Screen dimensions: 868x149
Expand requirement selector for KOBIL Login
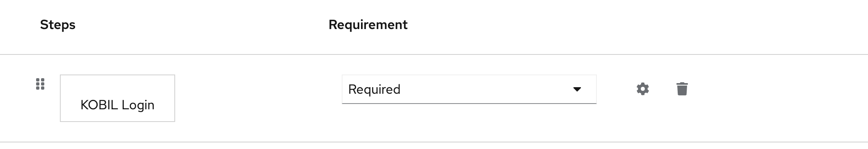(x=469, y=89)
